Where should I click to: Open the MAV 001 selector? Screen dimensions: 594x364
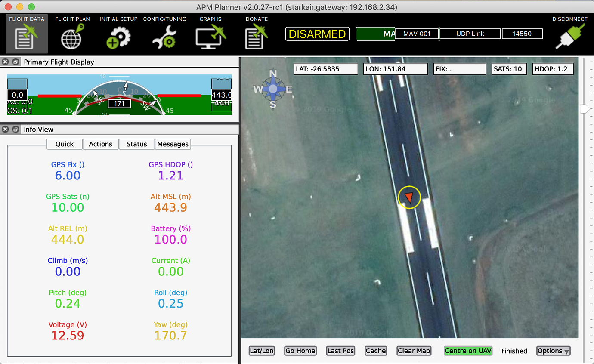pos(417,34)
